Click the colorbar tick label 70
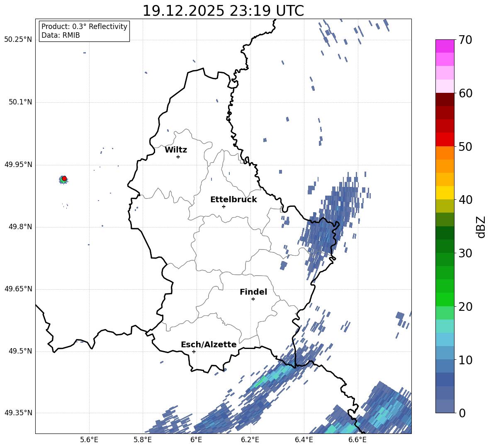491x448 pixels. (x=465, y=40)
